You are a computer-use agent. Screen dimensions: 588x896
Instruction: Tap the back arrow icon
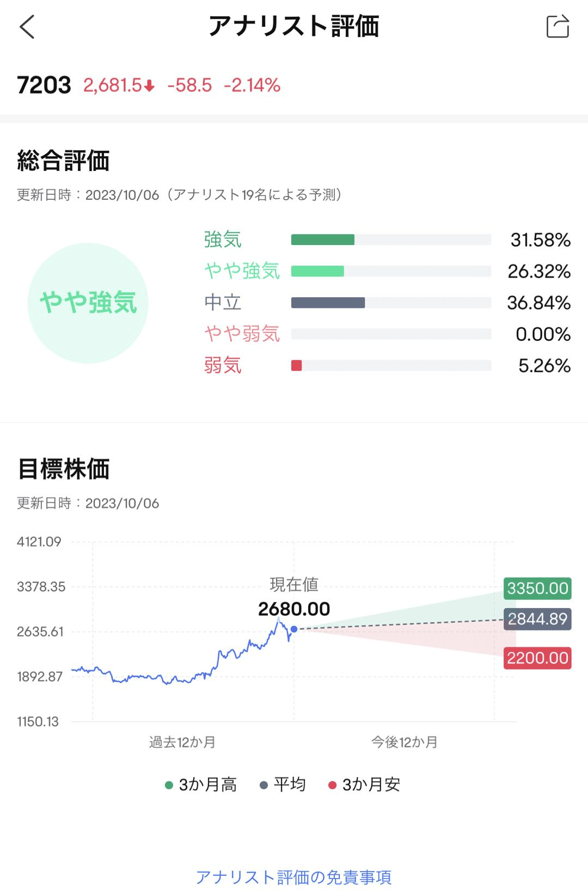[x=27, y=27]
